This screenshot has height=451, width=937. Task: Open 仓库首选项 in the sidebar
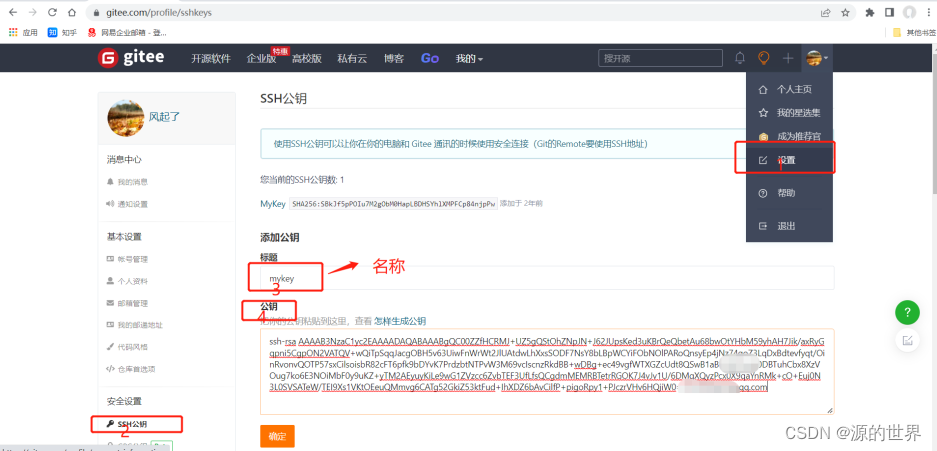131,369
